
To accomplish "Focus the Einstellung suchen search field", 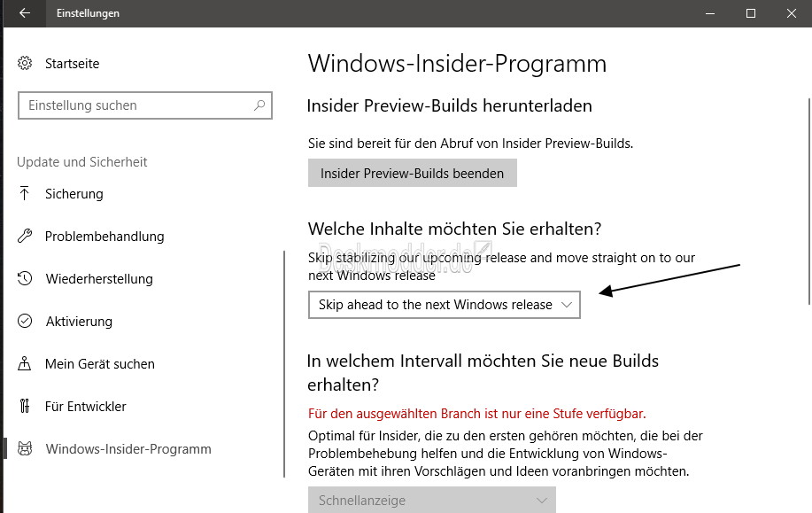I will [145, 105].
